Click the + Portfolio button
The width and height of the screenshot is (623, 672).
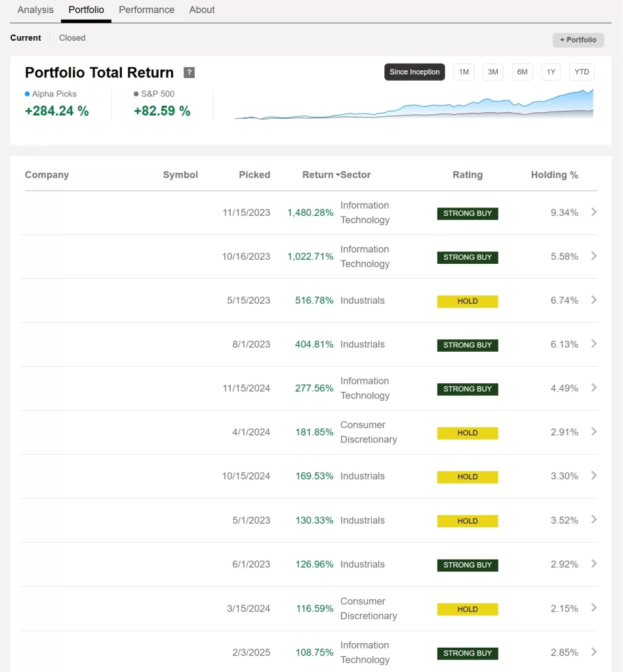pyautogui.click(x=578, y=40)
